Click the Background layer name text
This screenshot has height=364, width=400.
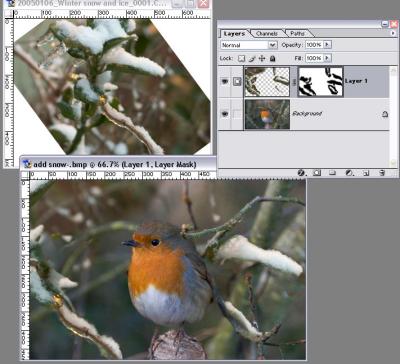coord(307,114)
